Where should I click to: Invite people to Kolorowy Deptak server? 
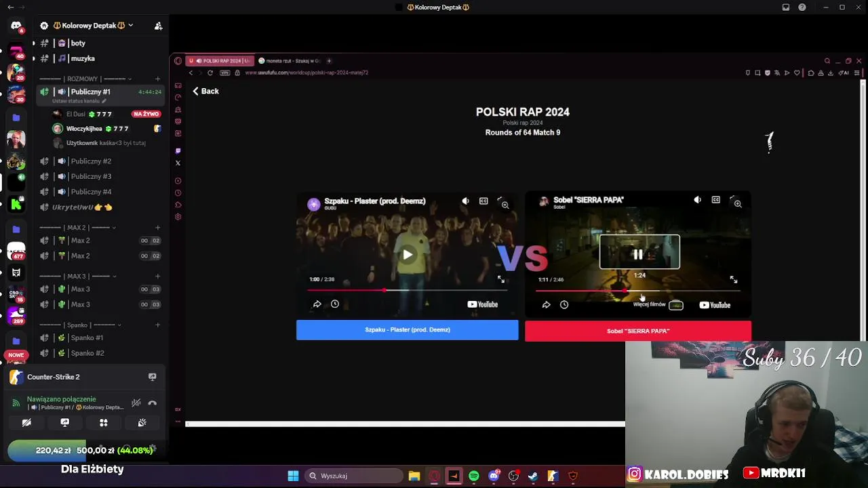(158, 26)
